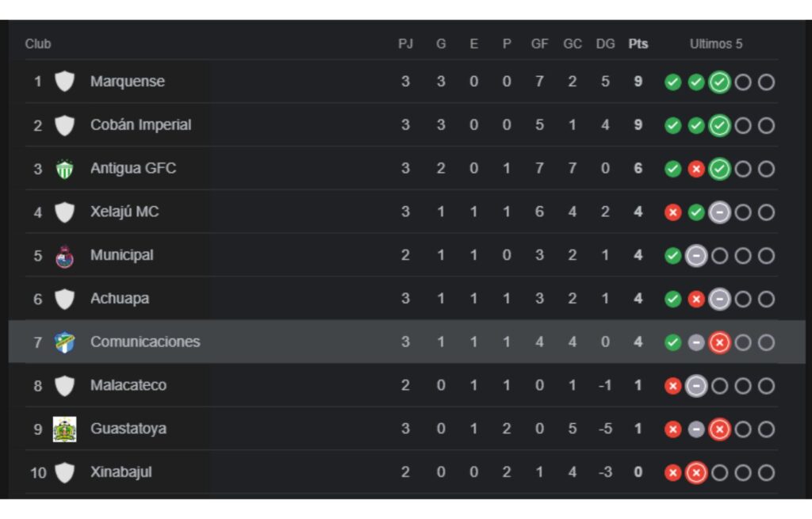Click the DG column header
The image size is (812, 519).
pyautogui.click(x=605, y=44)
